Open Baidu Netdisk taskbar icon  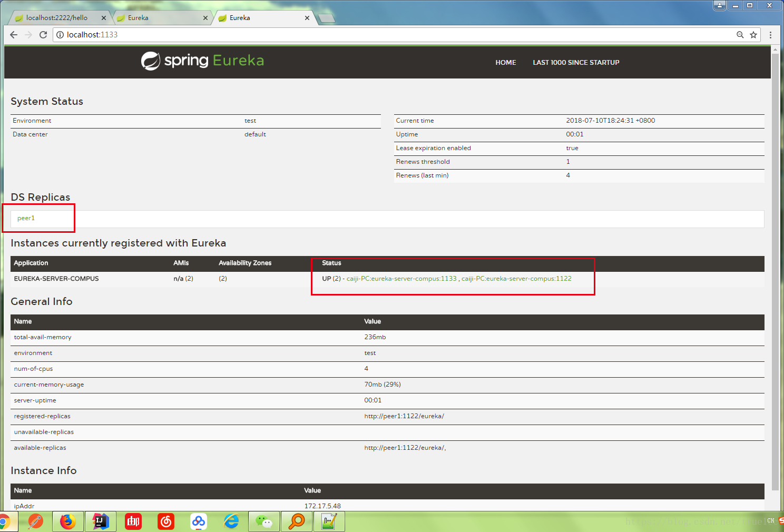199,521
